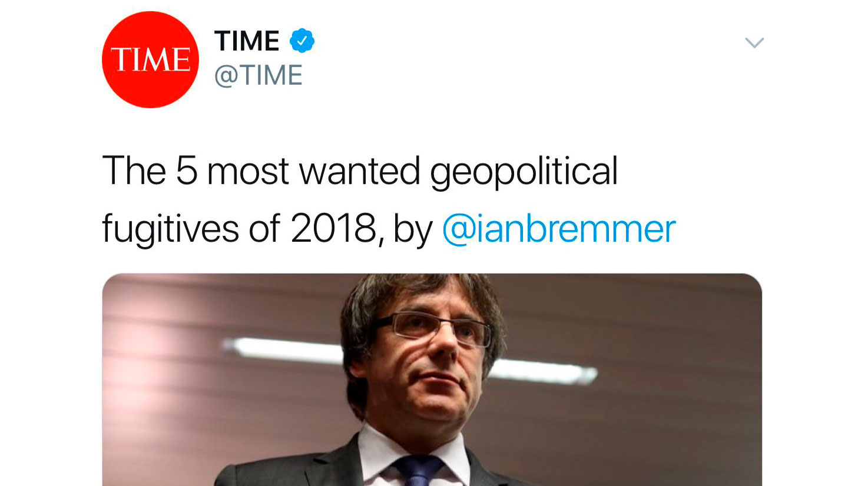
Task: Click the white TIME lettering inside the logo
Action: pos(151,60)
